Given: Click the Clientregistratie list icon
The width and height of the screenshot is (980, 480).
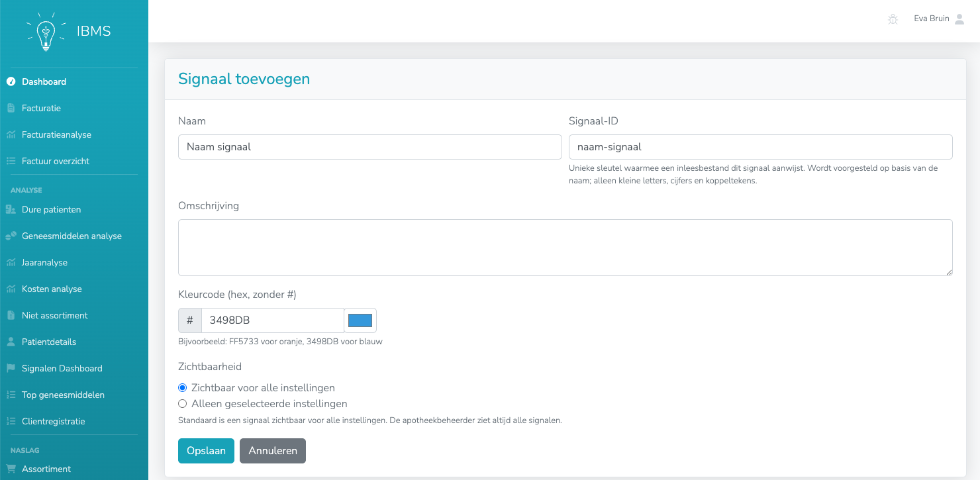Looking at the screenshot, I should (11, 422).
